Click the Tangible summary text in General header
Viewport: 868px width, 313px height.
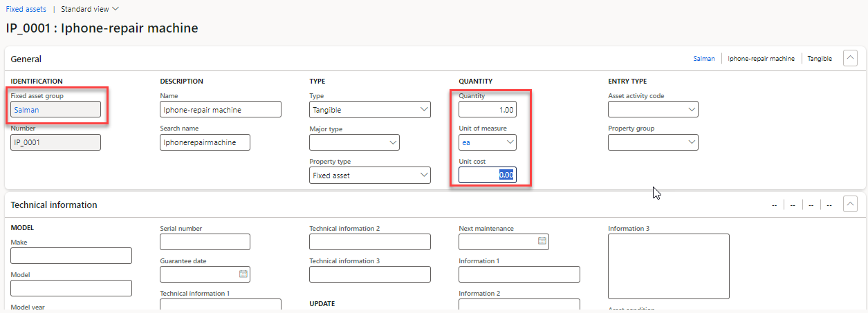click(x=820, y=59)
